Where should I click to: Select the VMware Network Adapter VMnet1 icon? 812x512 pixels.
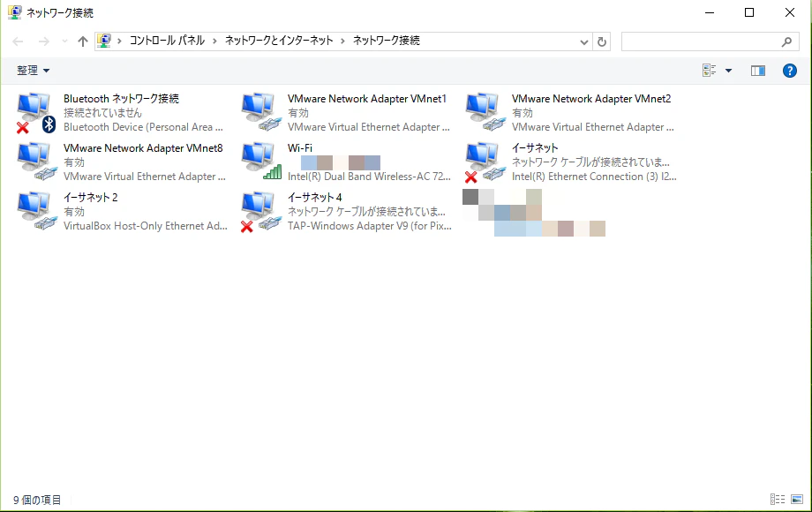tap(259, 110)
